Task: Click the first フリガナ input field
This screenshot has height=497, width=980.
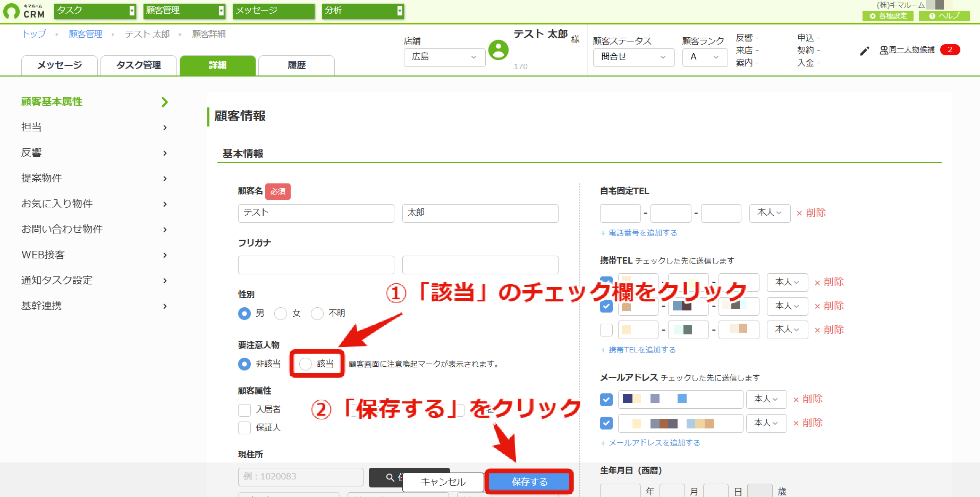Action: [316, 265]
